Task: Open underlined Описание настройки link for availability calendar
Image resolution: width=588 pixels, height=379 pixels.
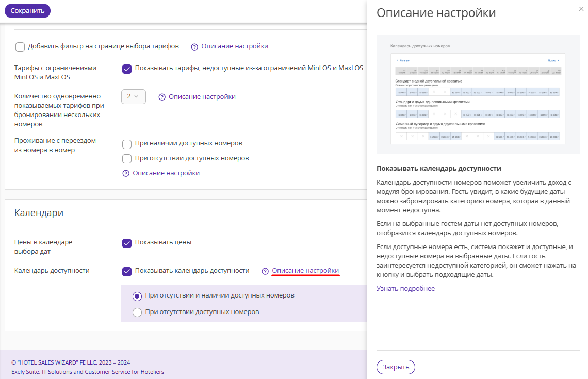Action: point(305,271)
